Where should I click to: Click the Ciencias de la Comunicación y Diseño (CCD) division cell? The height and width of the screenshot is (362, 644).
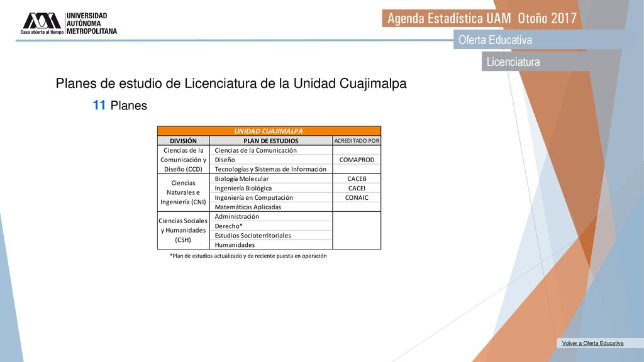pos(183,160)
